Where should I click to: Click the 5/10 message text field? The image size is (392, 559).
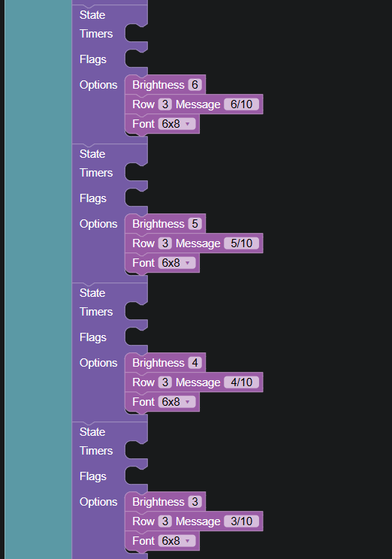click(242, 243)
